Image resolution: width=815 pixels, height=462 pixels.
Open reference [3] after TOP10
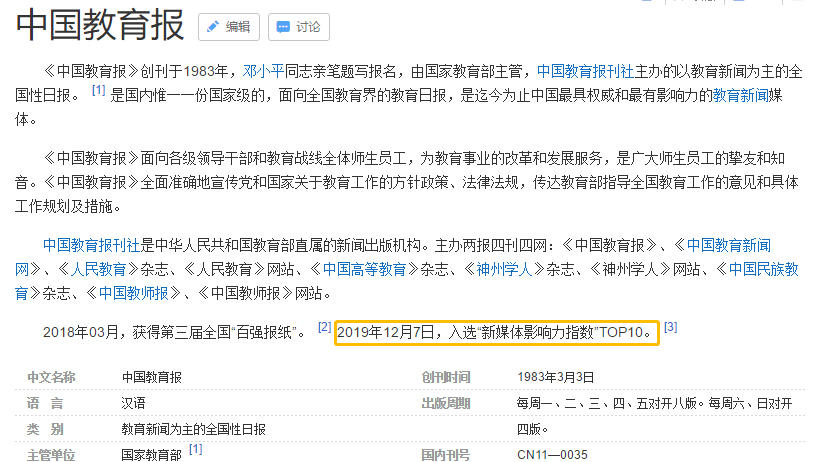(671, 327)
